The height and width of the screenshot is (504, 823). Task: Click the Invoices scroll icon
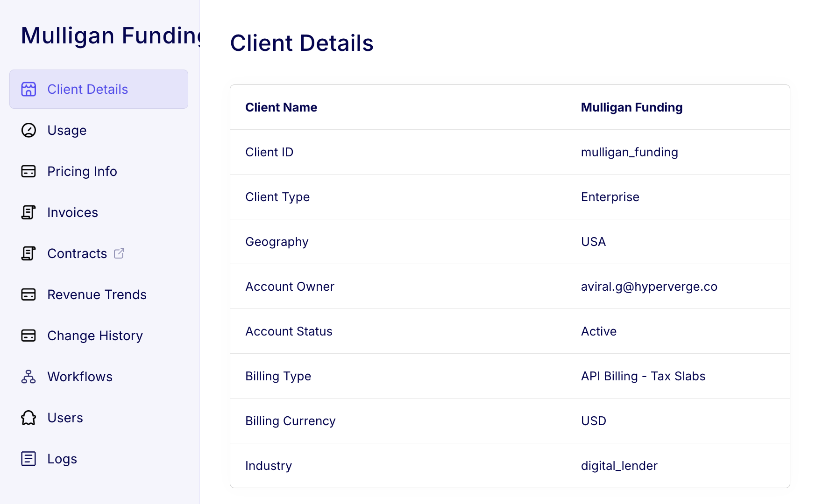pos(28,212)
